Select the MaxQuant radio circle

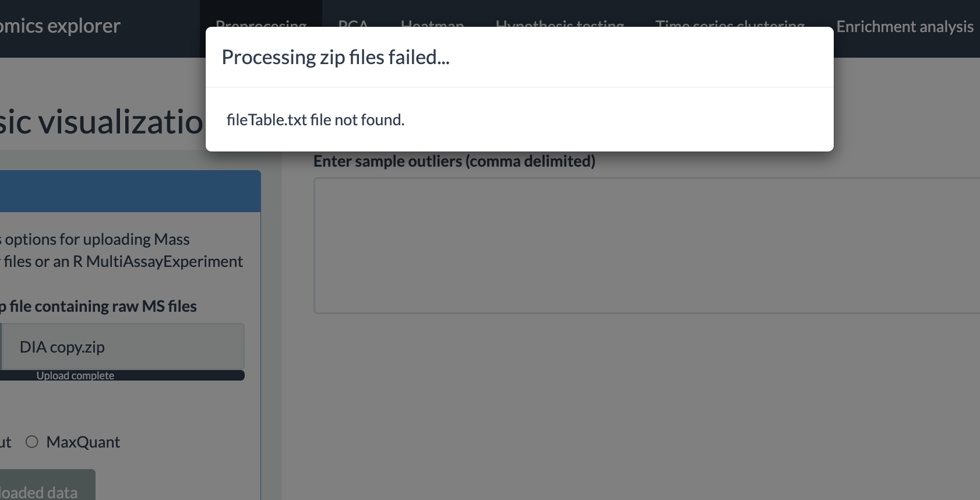click(x=32, y=442)
